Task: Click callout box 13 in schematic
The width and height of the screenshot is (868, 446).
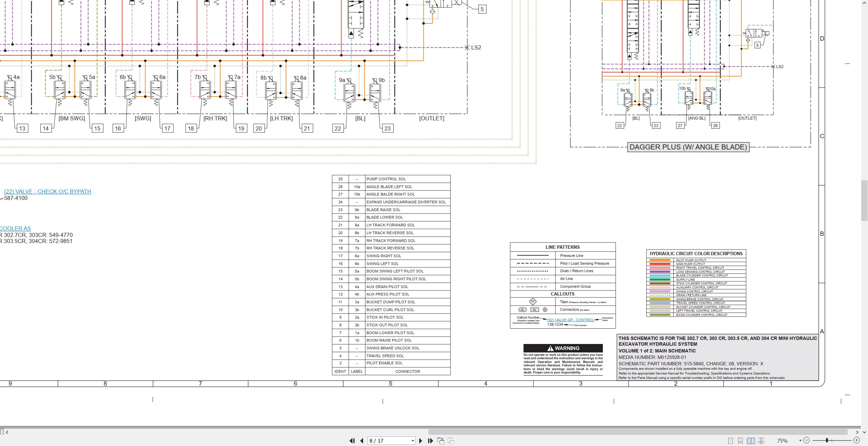Action: coord(22,128)
